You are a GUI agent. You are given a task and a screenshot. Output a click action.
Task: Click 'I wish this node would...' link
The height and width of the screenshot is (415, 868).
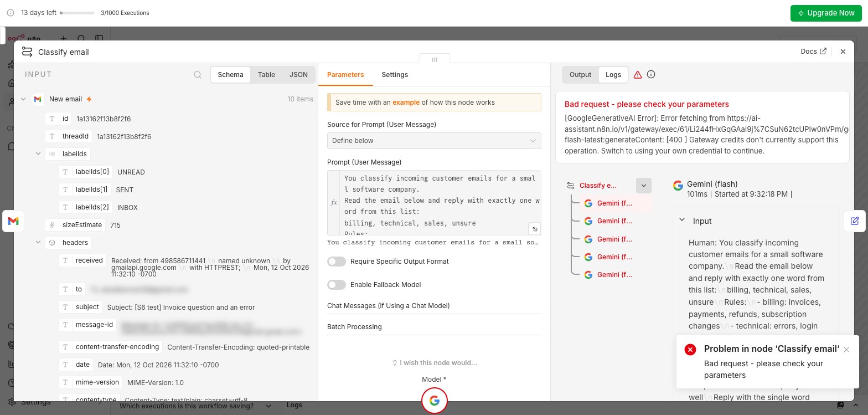pyautogui.click(x=435, y=363)
